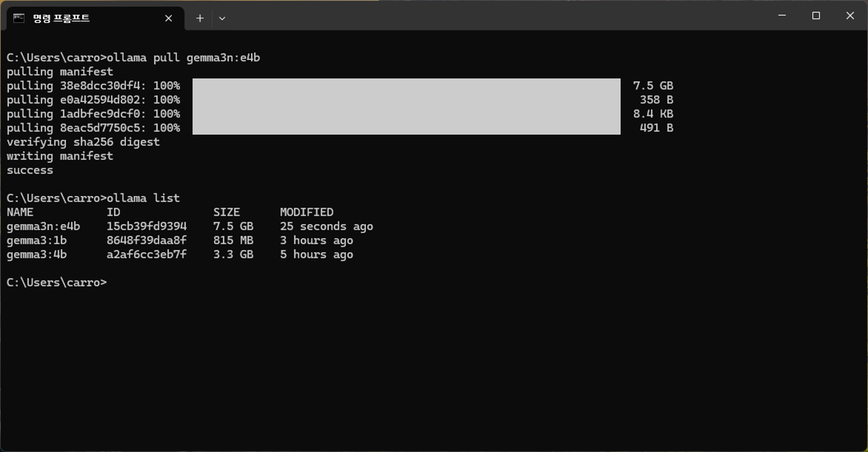The height and width of the screenshot is (452, 868).
Task: Click the 3.3 GB size value
Action: 233,254
